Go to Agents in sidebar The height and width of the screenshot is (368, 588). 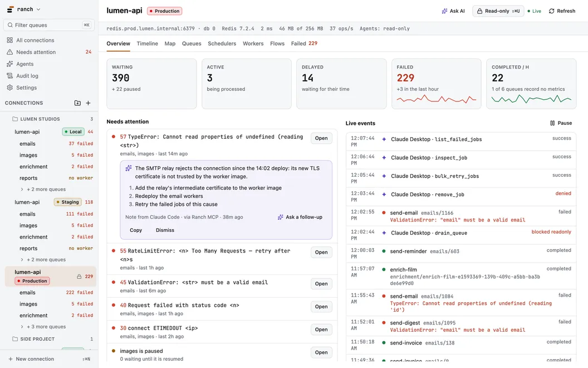pyautogui.click(x=49, y=64)
